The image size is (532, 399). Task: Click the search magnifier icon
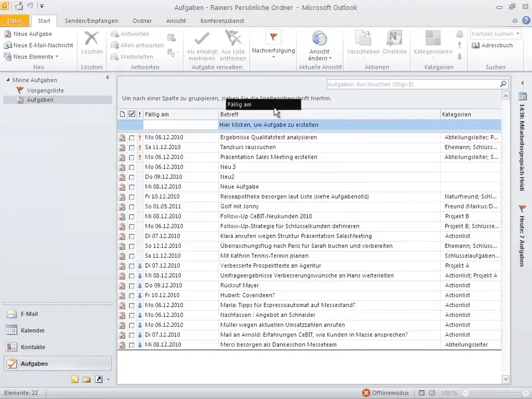503,84
